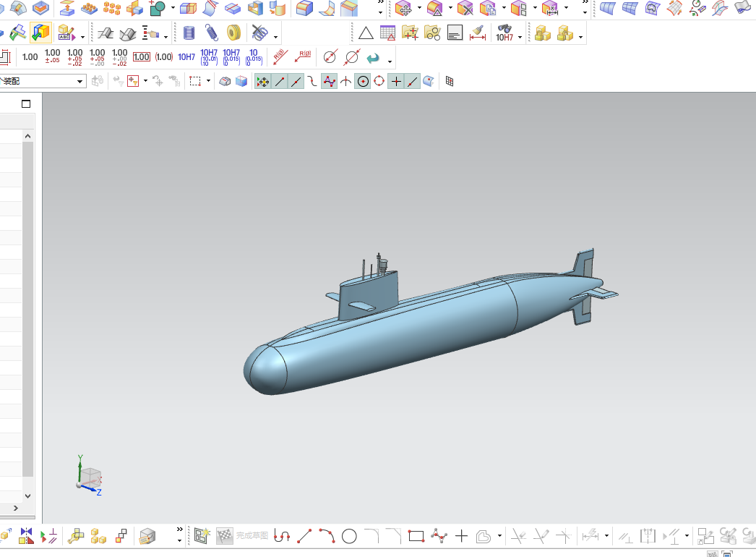This screenshot has width=756, height=557.
Task: Toggle Quadrant Point snap option
Action: (379, 82)
